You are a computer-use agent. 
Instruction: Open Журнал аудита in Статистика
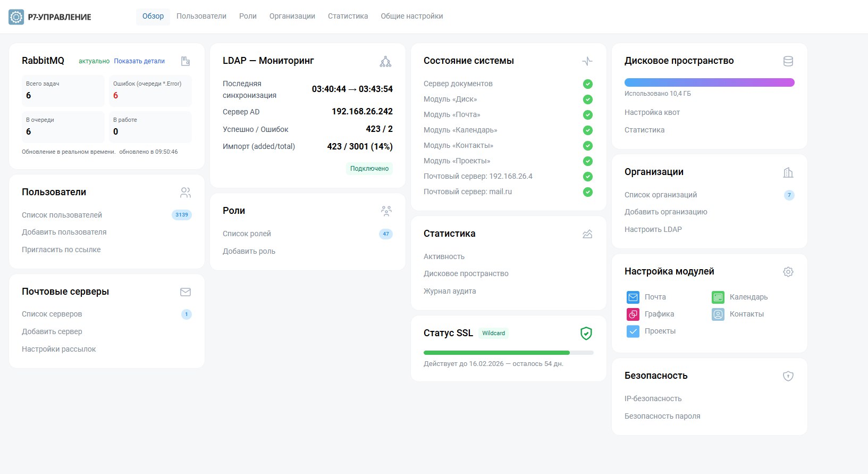[449, 291]
